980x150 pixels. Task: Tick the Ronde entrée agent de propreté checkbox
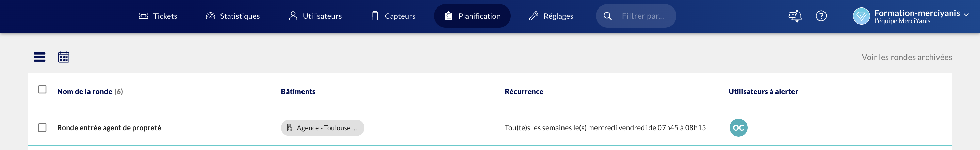42,127
